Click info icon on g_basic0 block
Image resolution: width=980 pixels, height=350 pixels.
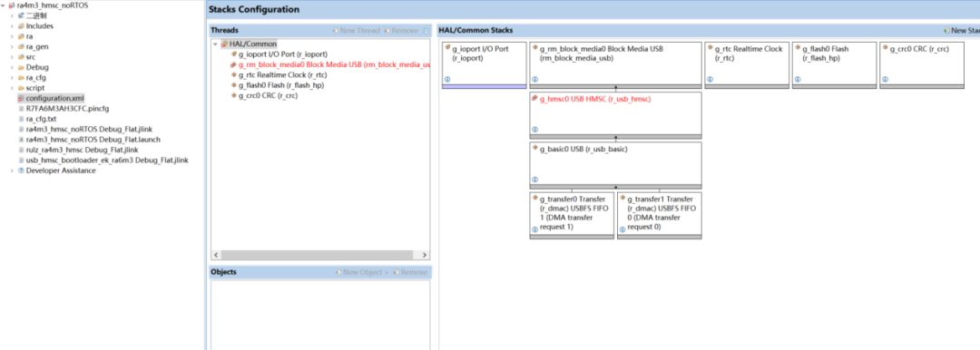[x=535, y=180]
